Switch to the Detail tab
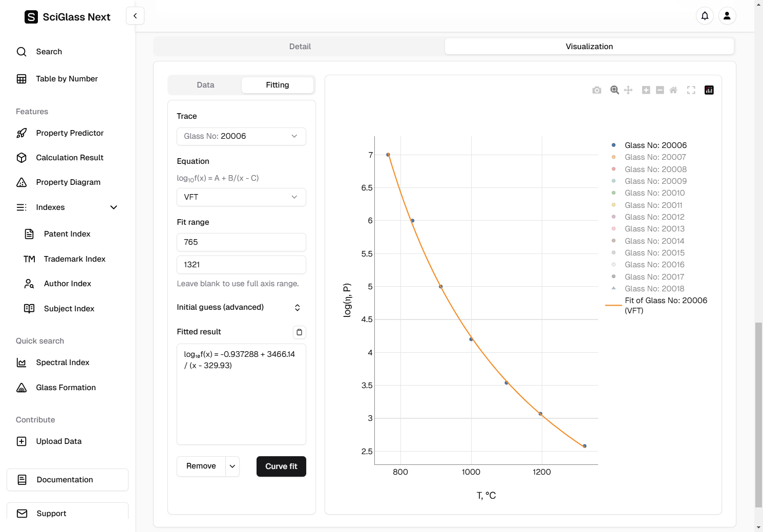This screenshot has width=763, height=532. point(300,47)
